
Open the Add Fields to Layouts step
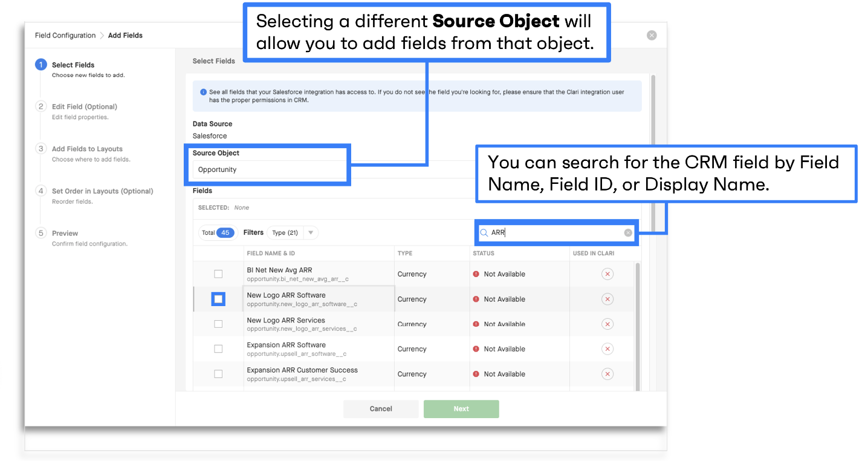tap(87, 149)
